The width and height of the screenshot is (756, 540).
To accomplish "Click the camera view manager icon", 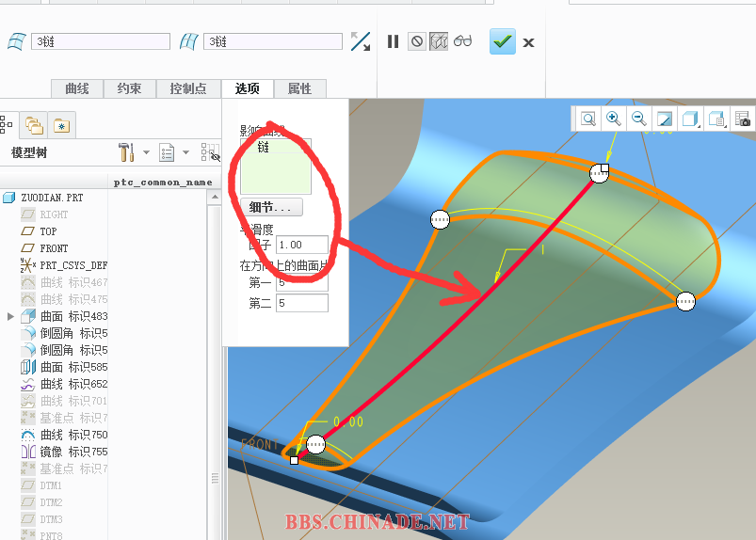I will click(743, 119).
